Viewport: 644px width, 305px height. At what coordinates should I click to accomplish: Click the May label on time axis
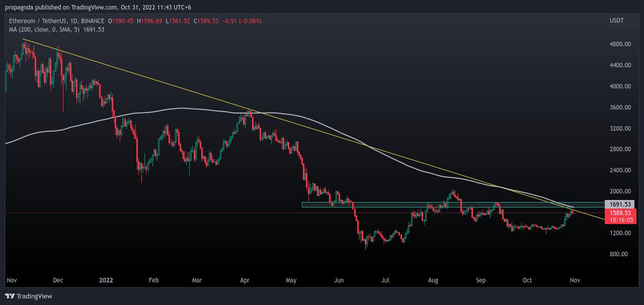tap(291, 280)
